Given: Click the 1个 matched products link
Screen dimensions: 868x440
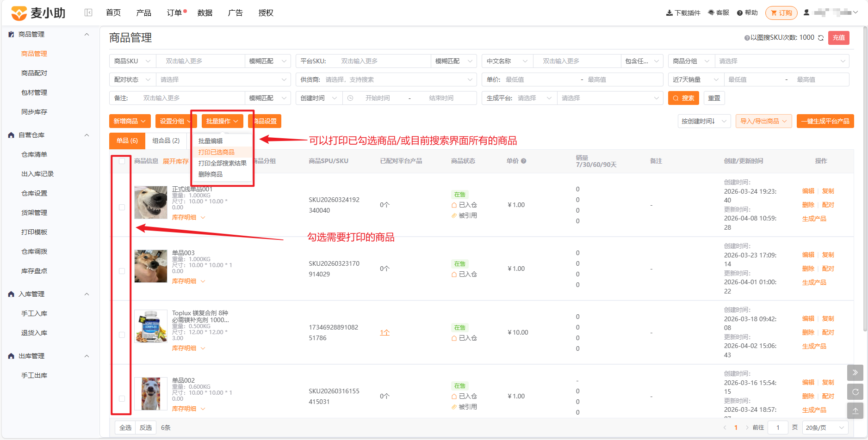Looking at the screenshot, I should pyautogui.click(x=384, y=332).
